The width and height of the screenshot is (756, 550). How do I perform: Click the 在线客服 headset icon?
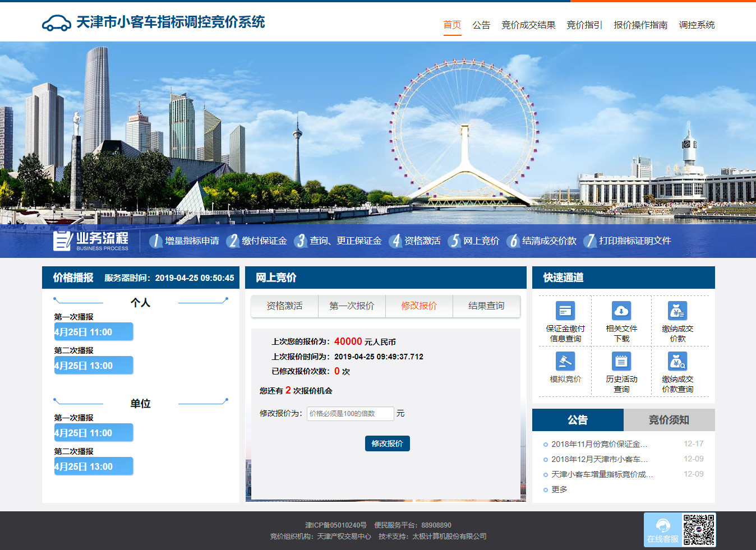[x=663, y=526]
